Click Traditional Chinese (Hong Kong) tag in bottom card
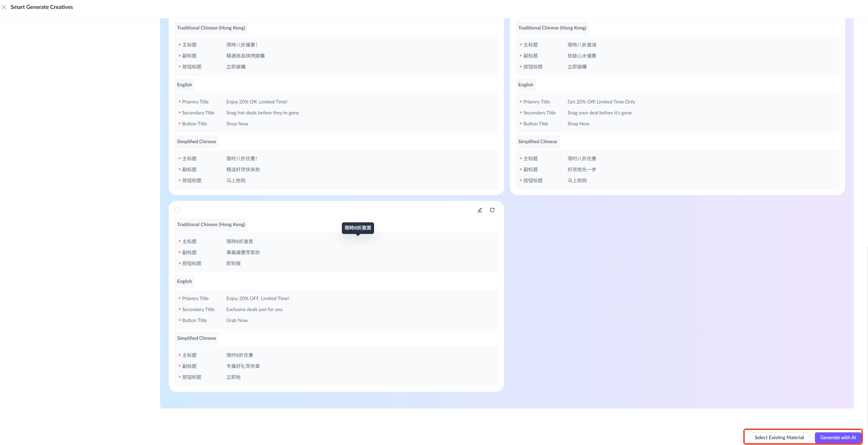 211,224
